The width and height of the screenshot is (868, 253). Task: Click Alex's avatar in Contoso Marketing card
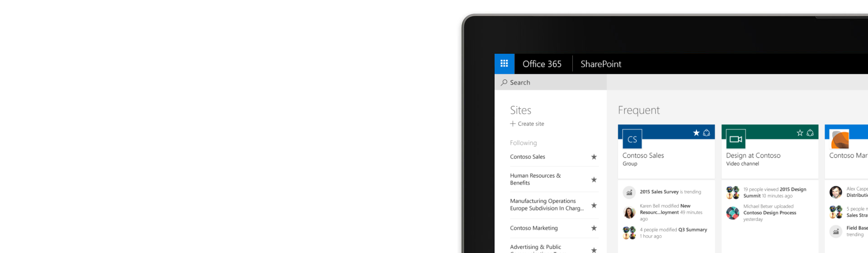836,192
